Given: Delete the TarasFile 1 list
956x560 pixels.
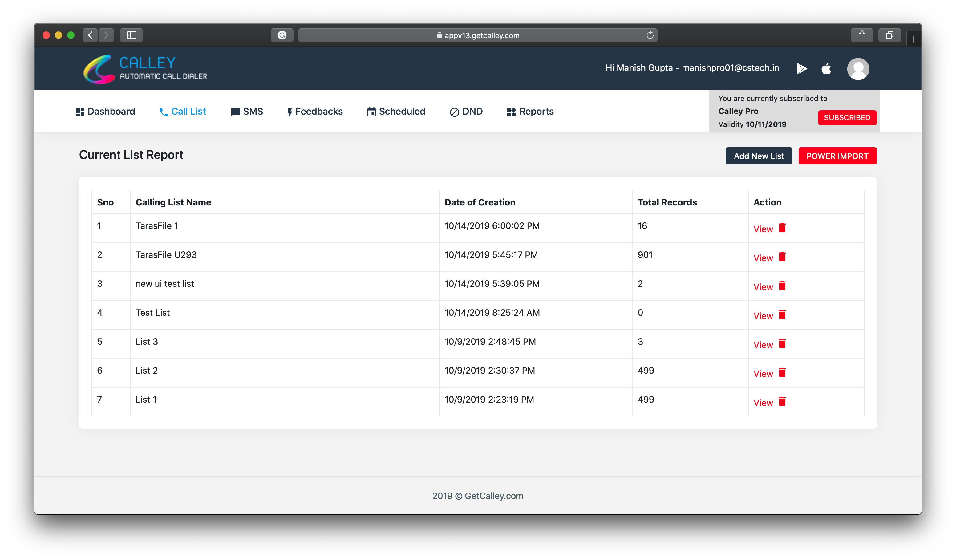Looking at the screenshot, I should coord(782,228).
